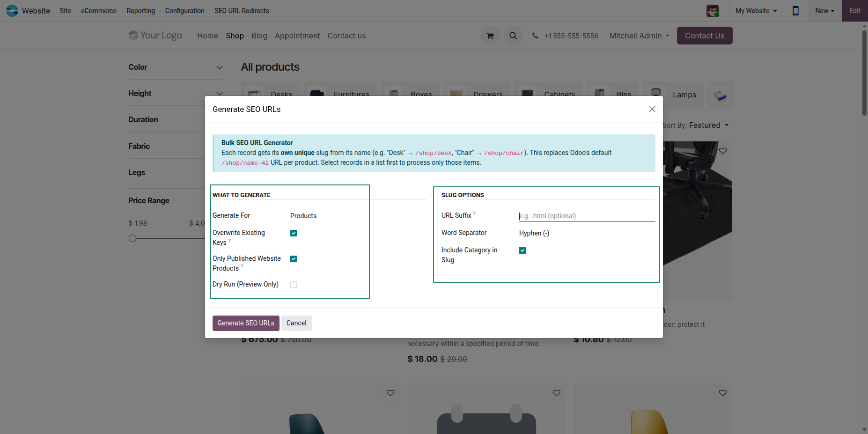Click the phone handset icon near number

535,36
